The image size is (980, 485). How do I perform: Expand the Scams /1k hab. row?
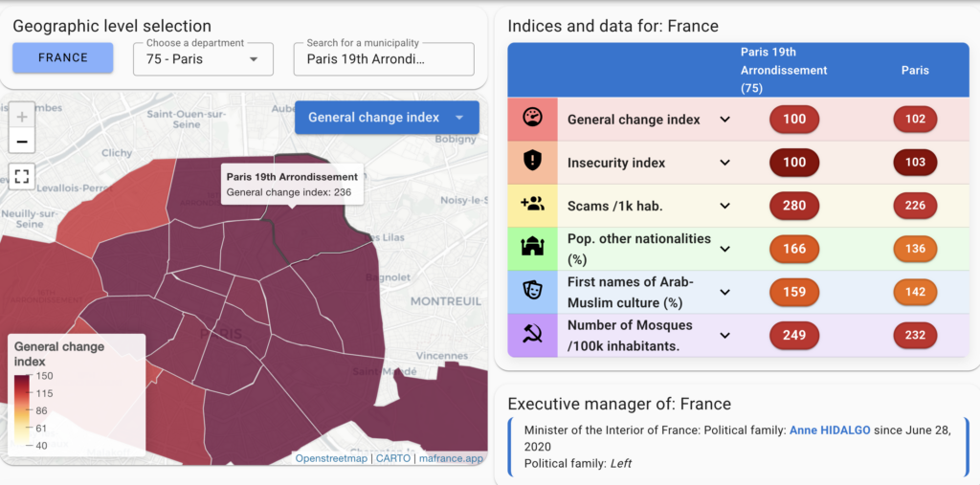[724, 206]
